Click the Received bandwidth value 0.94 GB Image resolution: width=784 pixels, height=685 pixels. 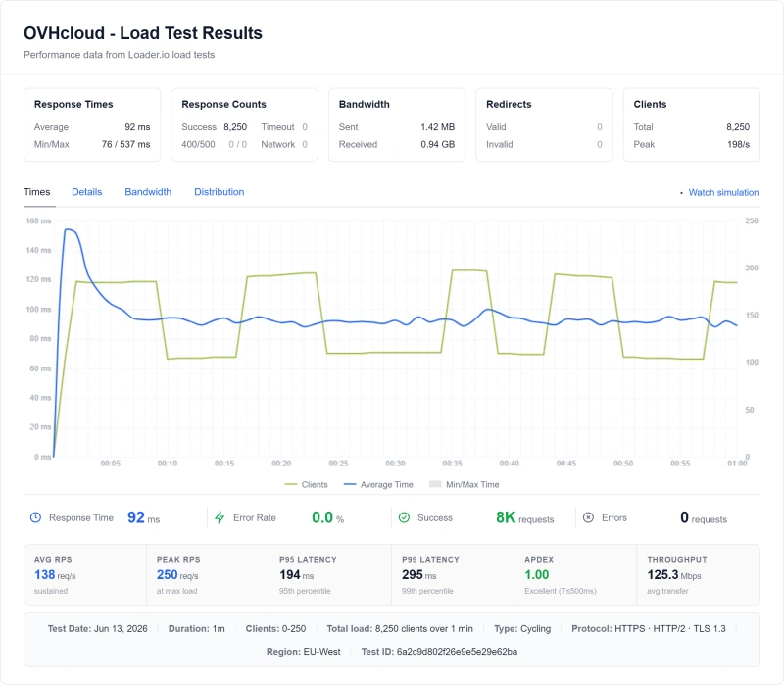[x=437, y=144]
